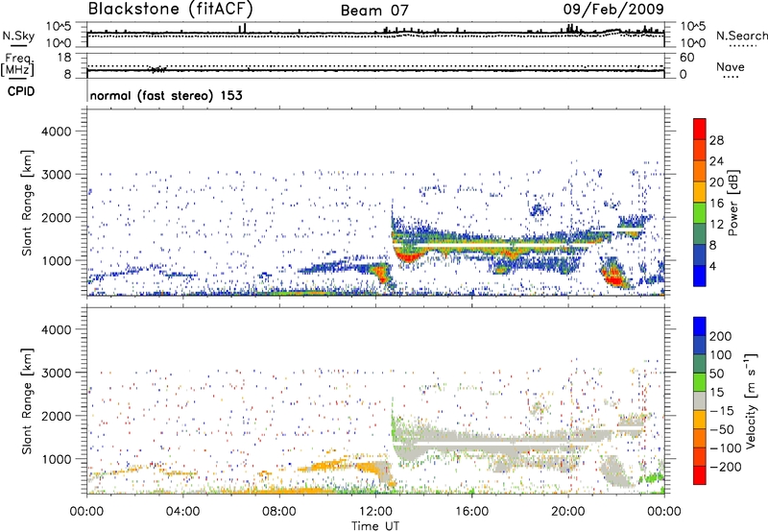Select the Beam 07 header label
The height and width of the screenshot is (532, 768).
374,11
